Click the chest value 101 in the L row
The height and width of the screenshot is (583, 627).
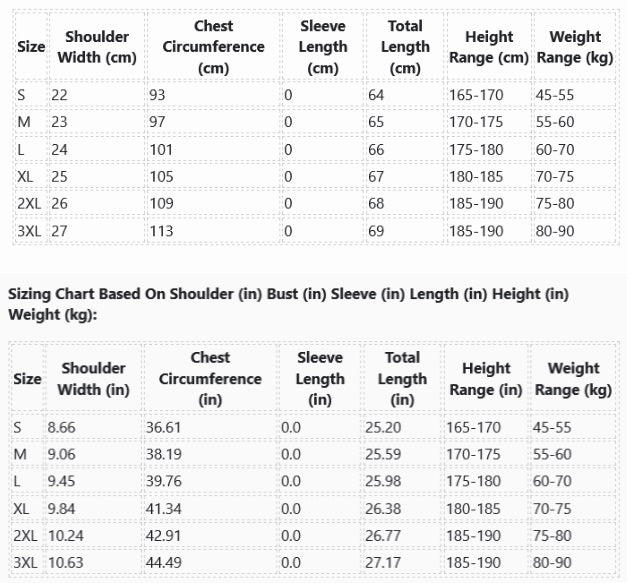click(x=161, y=149)
